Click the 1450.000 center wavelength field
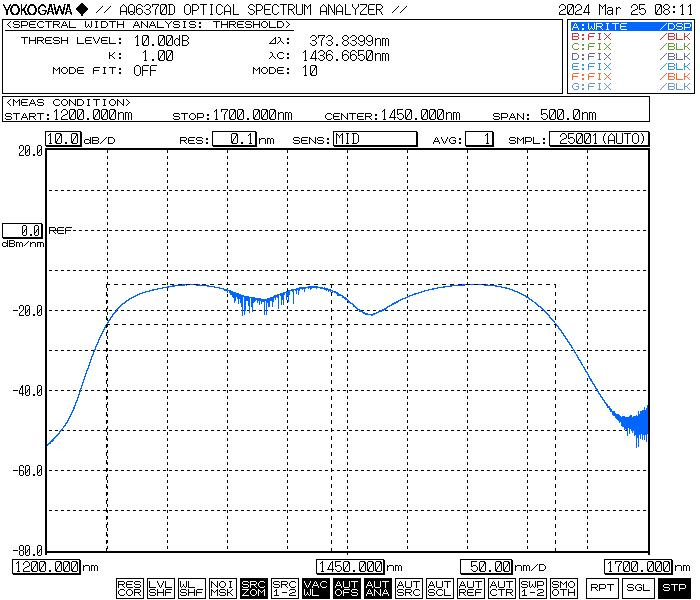The height and width of the screenshot is (600, 700). click(351, 567)
